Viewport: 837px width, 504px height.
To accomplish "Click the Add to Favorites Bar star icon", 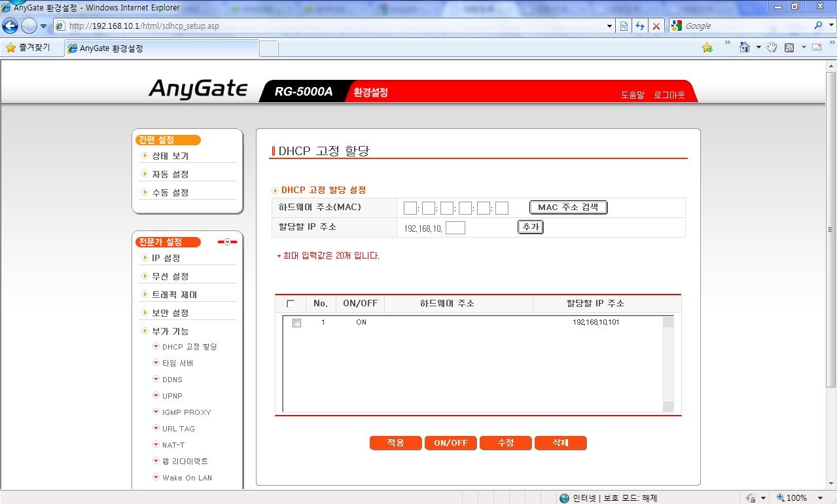I will (x=707, y=48).
